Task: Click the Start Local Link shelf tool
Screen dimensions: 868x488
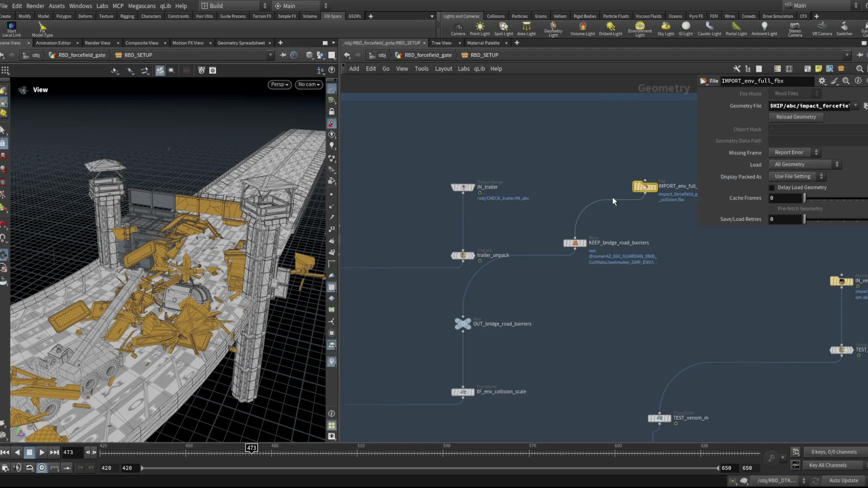Action: (x=12, y=29)
